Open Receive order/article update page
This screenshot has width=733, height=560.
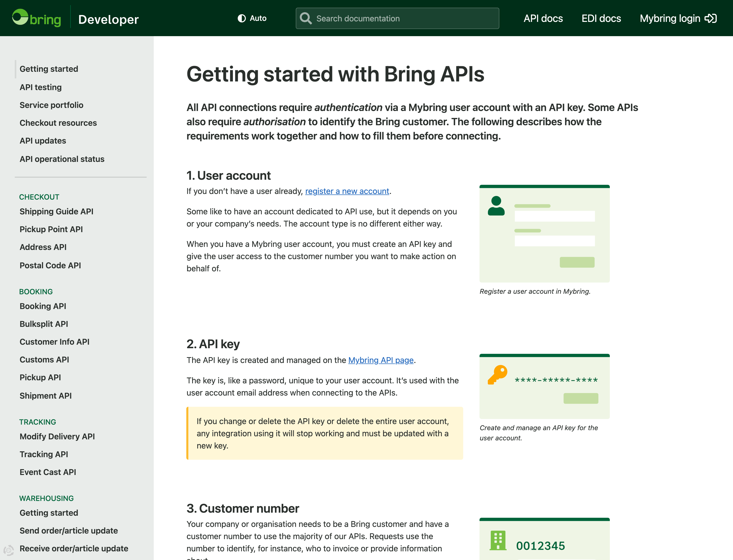(74, 548)
